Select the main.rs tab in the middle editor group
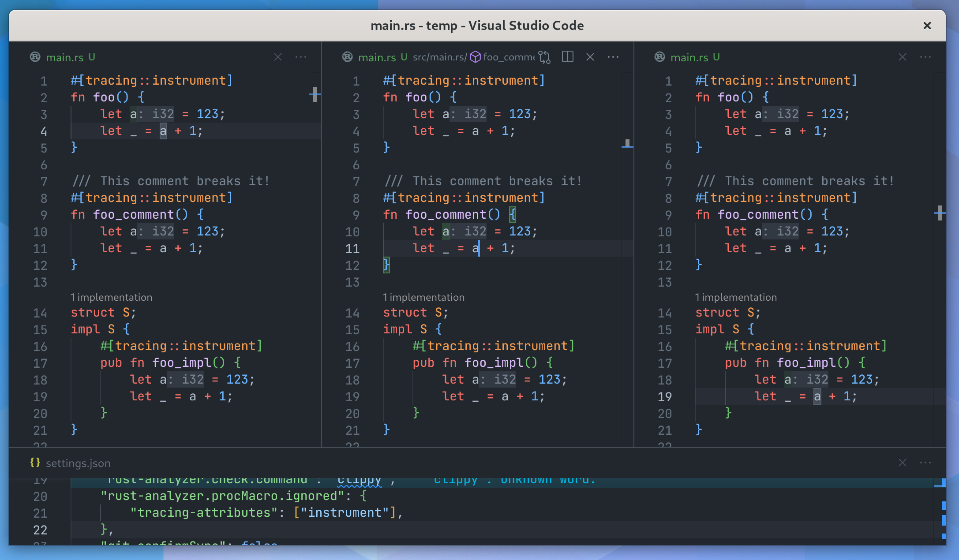 coord(377,57)
